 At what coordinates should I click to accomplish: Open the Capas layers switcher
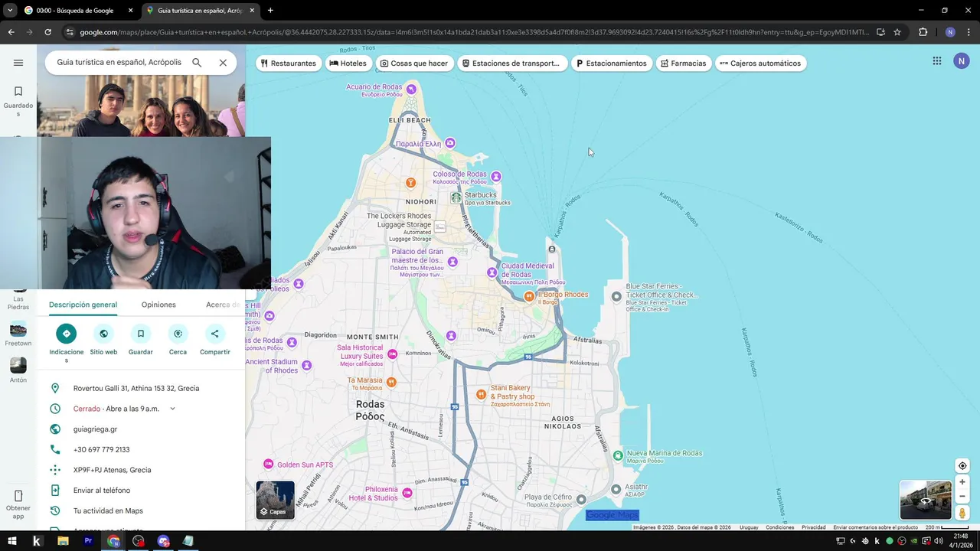point(275,500)
